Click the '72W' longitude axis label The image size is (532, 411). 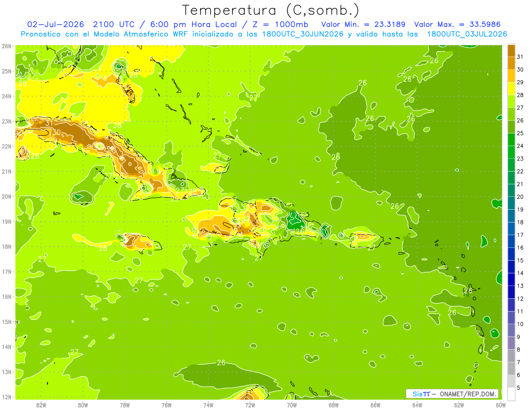coord(250,405)
